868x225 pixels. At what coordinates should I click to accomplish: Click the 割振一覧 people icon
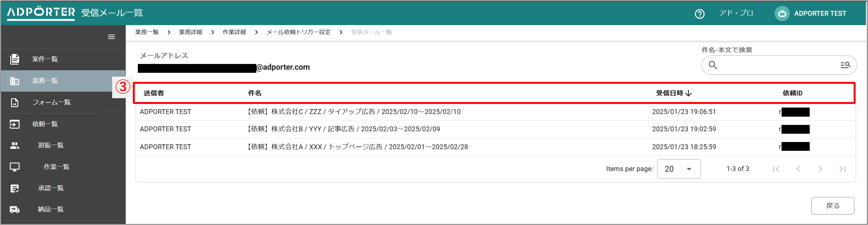pyautogui.click(x=14, y=145)
